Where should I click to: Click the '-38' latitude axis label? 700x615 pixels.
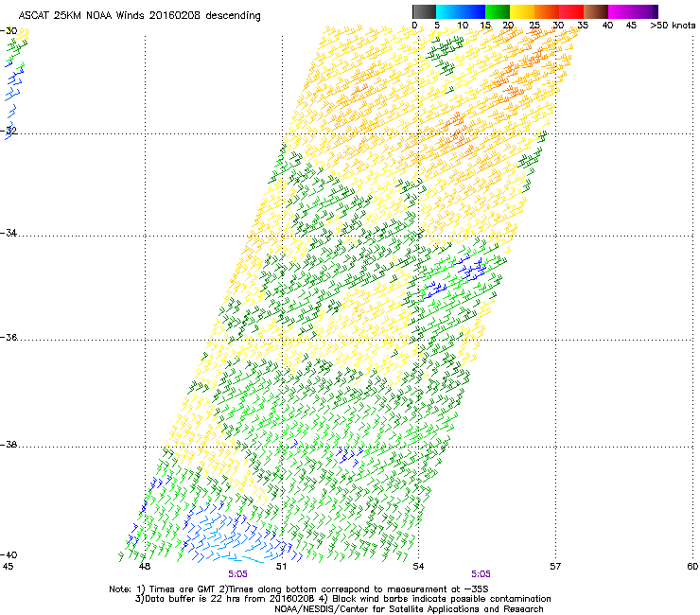(x=9, y=445)
